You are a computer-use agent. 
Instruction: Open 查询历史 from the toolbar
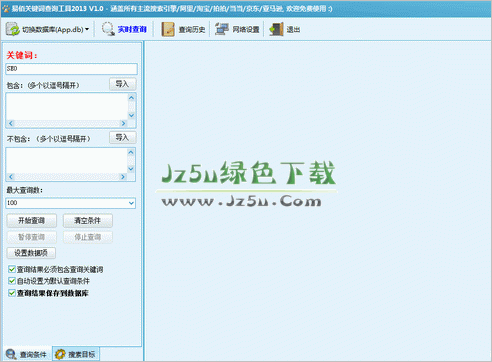(192, 30)
